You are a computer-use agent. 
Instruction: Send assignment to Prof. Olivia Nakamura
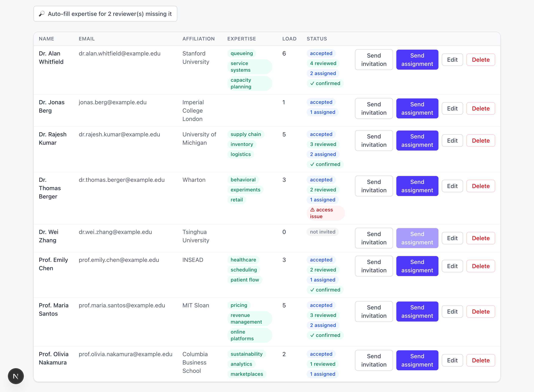tap(417, 360)
